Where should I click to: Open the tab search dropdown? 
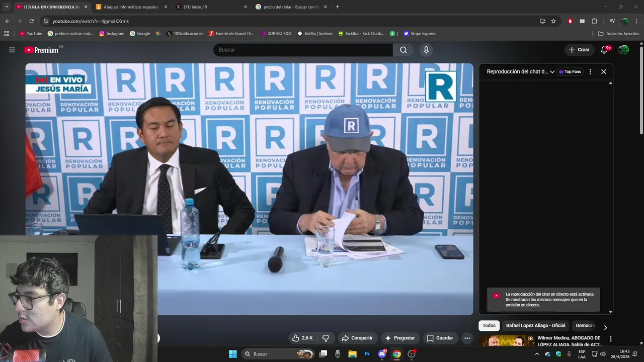7,7
